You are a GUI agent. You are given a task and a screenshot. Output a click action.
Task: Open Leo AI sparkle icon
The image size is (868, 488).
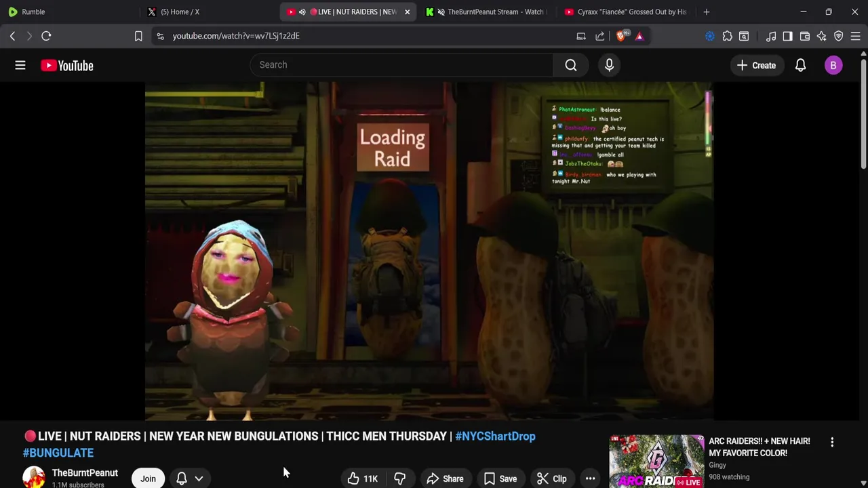coord(822,36)
